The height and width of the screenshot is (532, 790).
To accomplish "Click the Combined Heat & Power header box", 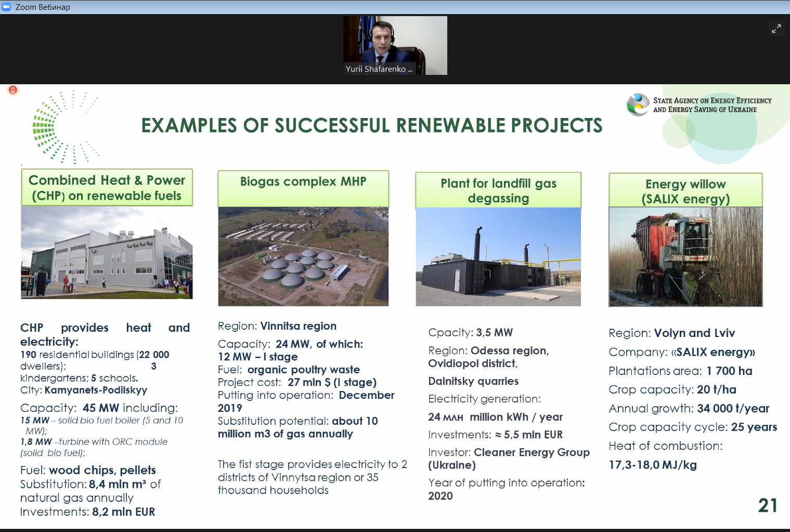I will (107, 188).
